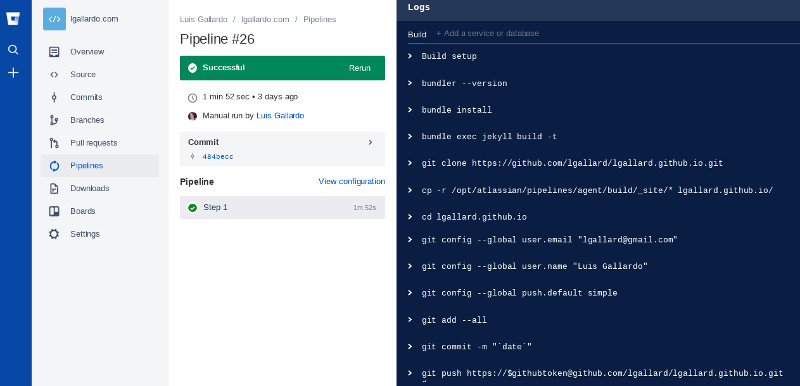Click the lgallardo.com repository name
This screenshot has height=386, width=800.
pos(94,19)
